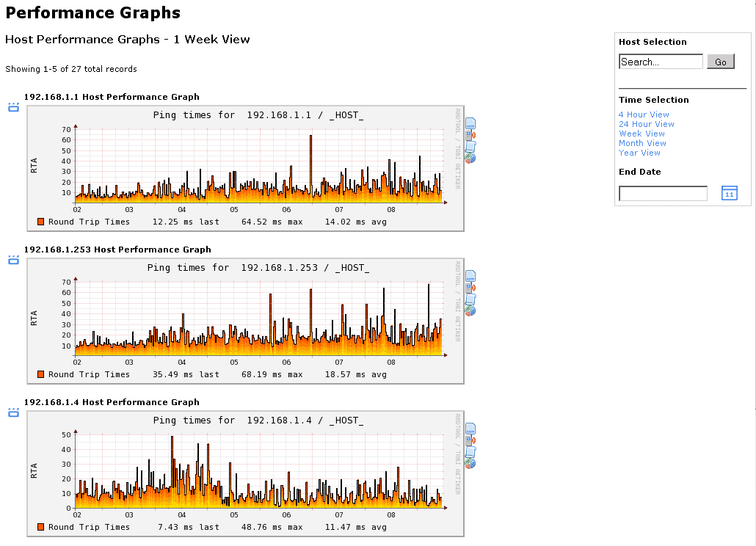Click the blue icon left of 192.168.1.4 title
Viewport: 756px width, 546px height.
click(13, 412)
